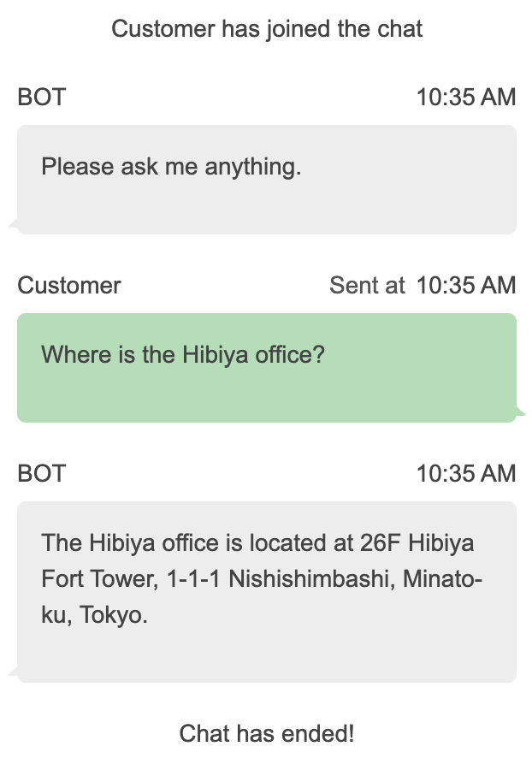532x770 pixels.
Task: Click the last BOT message's 10:35 AM timestamp
Action: coord(466,474)
